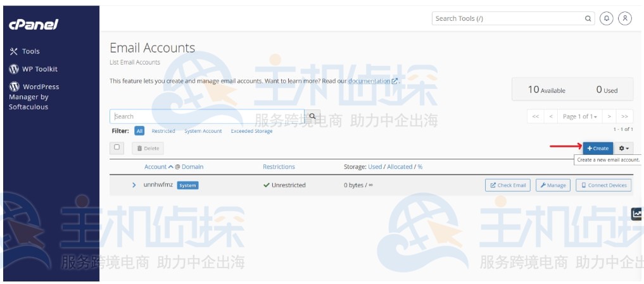Open the gear settings dropdown
This screenshot has height=284, width=644.
coord(624,148)
